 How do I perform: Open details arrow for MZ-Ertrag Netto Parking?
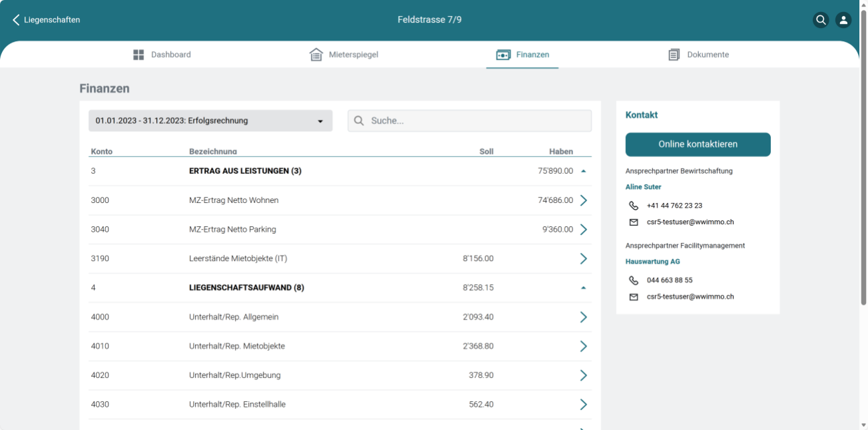[x=584, y=230]
